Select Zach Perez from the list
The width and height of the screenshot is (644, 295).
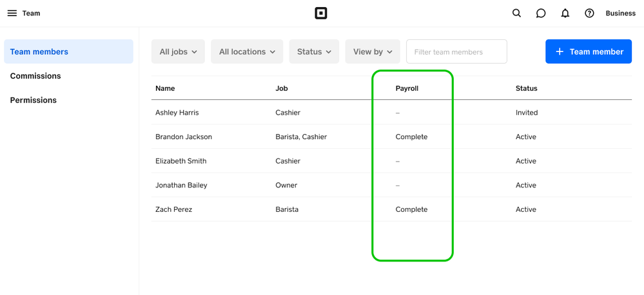(174, 209)
